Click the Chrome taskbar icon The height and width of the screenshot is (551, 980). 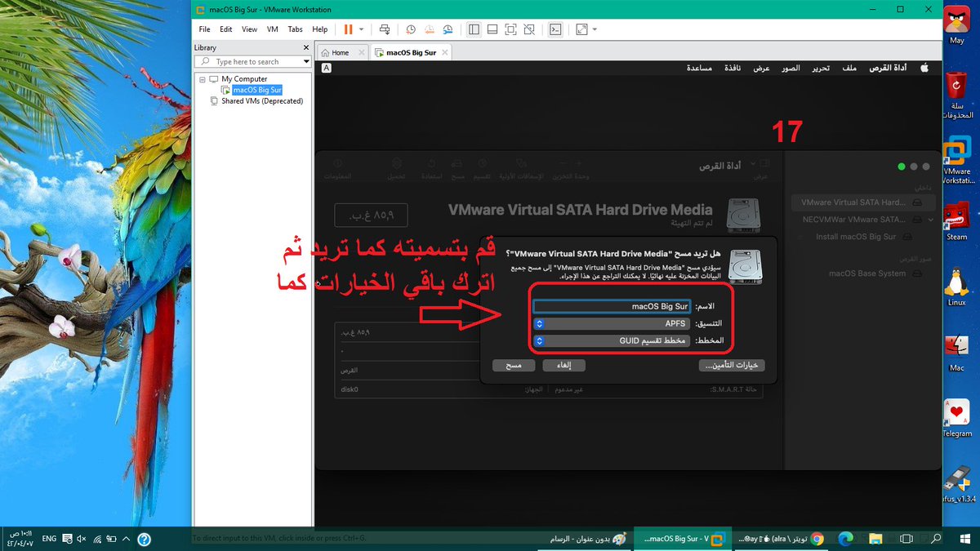[817, 539]
